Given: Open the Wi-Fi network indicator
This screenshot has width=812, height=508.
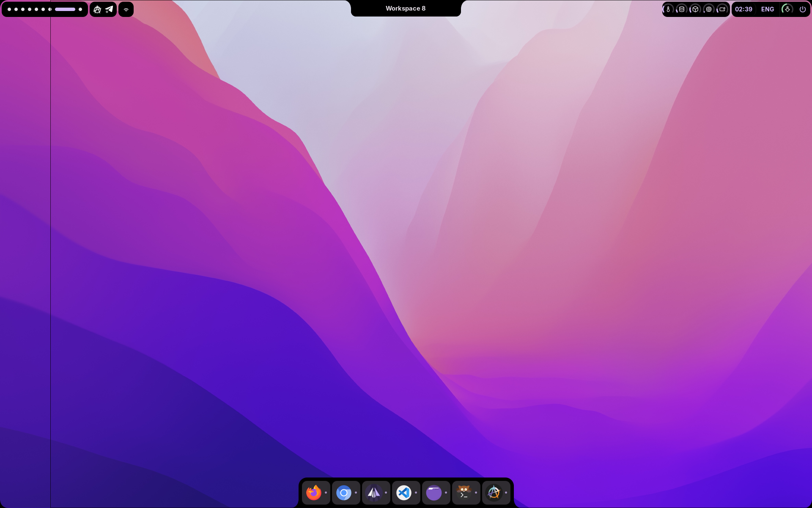Looking at the screenshot, I should coord(126,9).
